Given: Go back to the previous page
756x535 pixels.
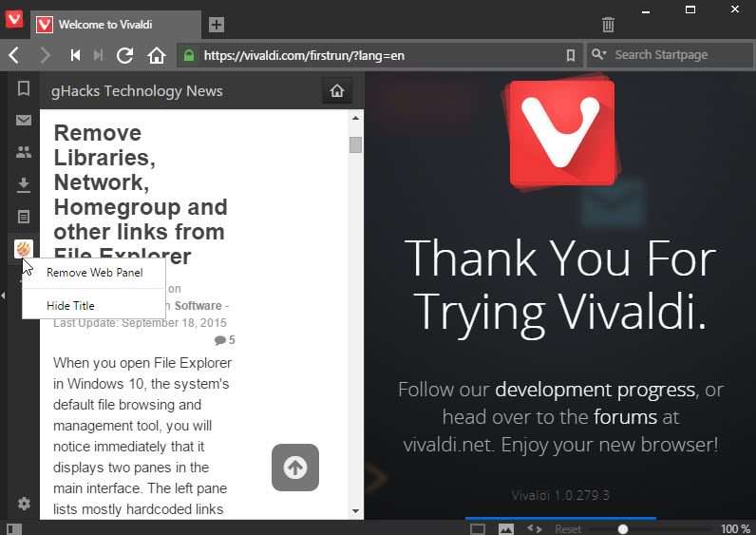Looking at the screenshot, I should coord(14,55).
